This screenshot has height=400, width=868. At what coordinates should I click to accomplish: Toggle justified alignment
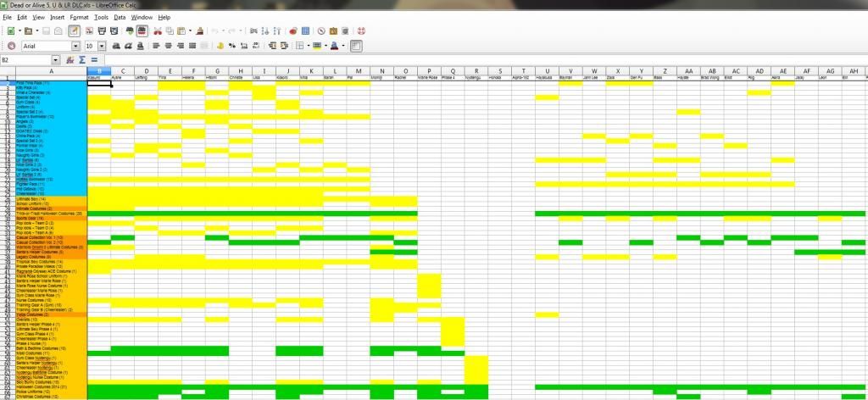pos(192,46)
